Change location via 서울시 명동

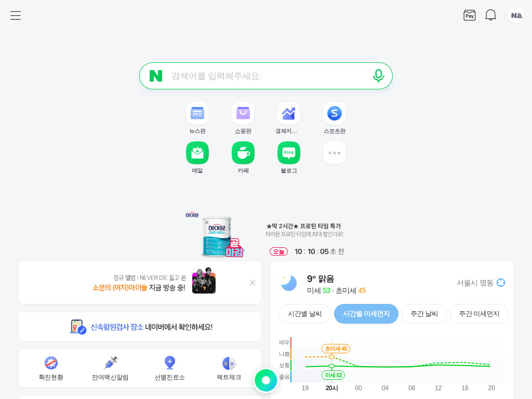point(475,283)
